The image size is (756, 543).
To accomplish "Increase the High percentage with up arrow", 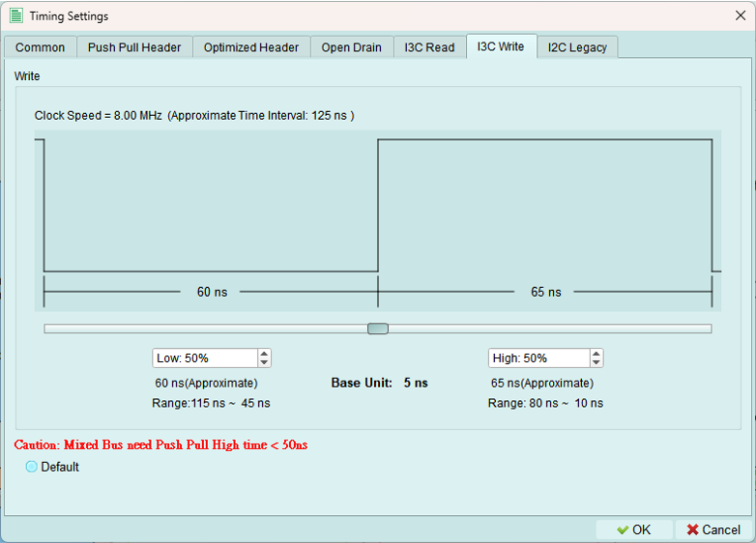I will point(596,355).
